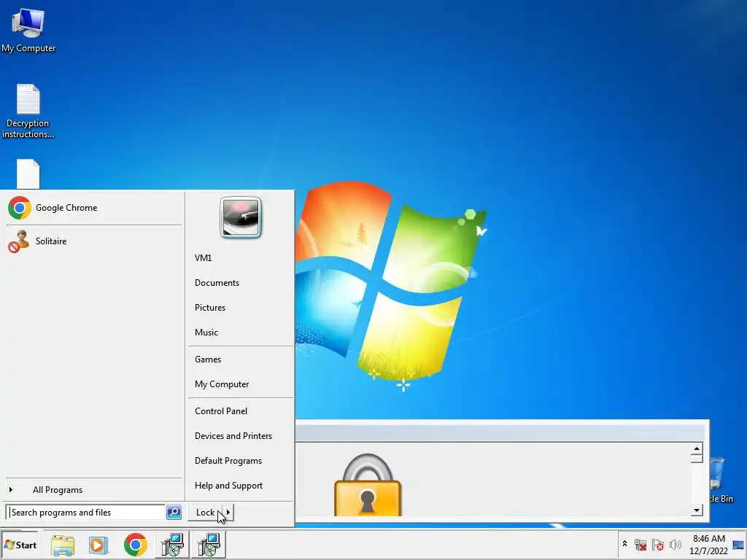Click the volume speaker tray icon
The image size is (747, 560).
pos(675,545)
